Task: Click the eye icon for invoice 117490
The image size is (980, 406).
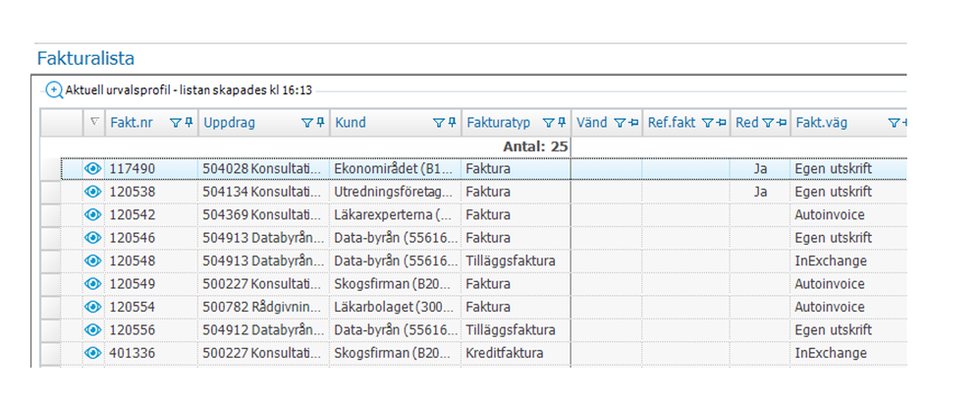Action: [x=93, y=169]
